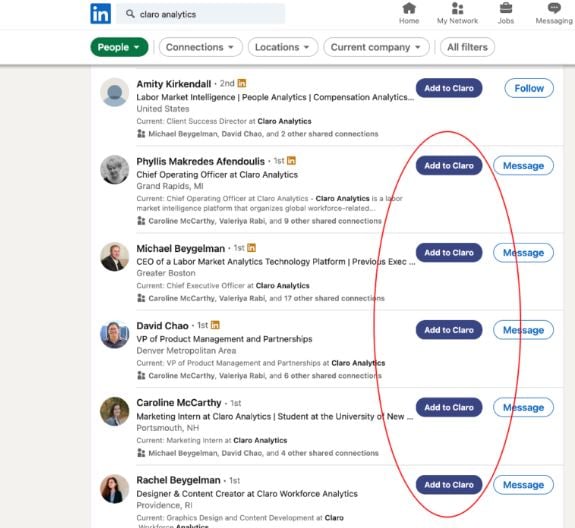Open Phyllis Makredes Afendoulis's profile photo
The image size is (575, 528).
click(x=115, y=169)
